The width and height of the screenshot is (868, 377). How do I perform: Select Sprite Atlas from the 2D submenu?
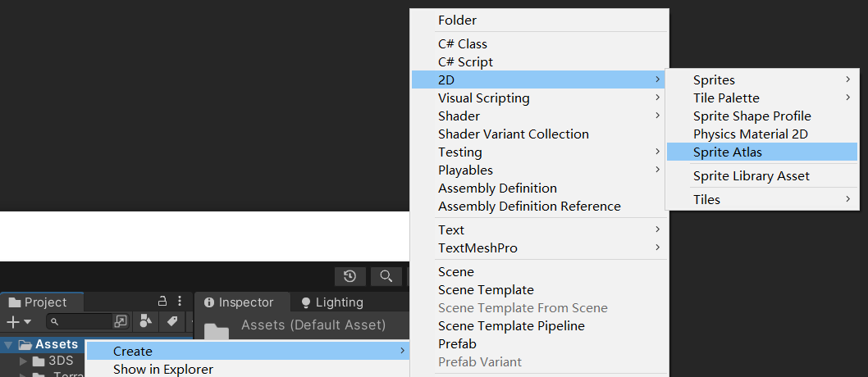[x=727, y=152]
